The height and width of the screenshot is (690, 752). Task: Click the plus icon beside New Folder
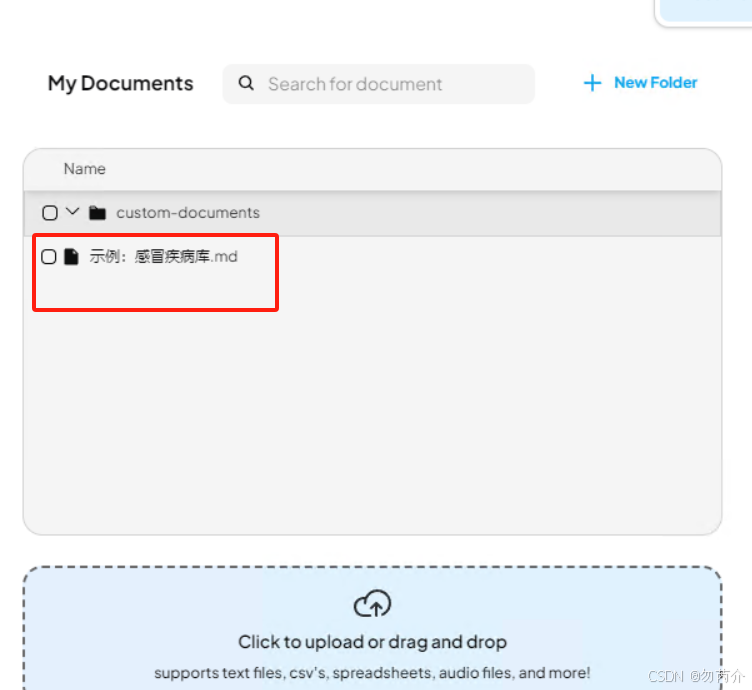pos(592,83)
